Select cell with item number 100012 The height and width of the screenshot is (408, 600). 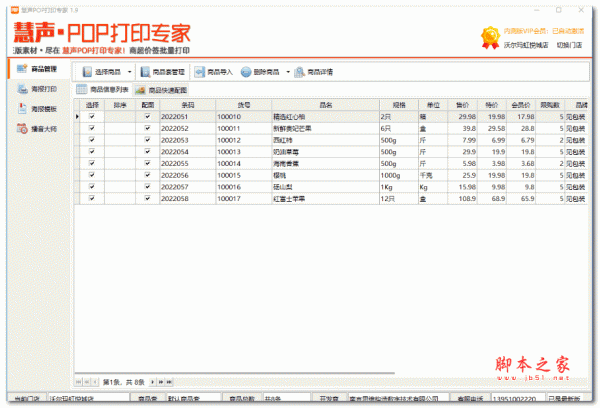tap(244, 140)
